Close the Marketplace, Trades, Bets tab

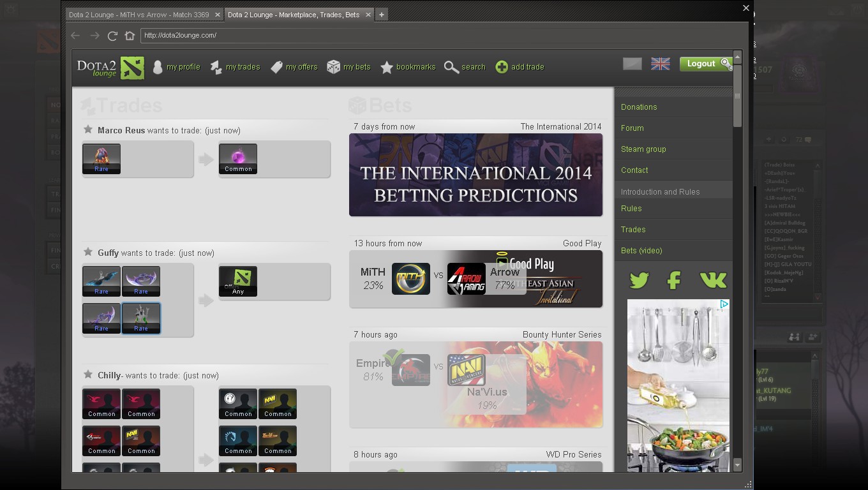tap(369, 15)
